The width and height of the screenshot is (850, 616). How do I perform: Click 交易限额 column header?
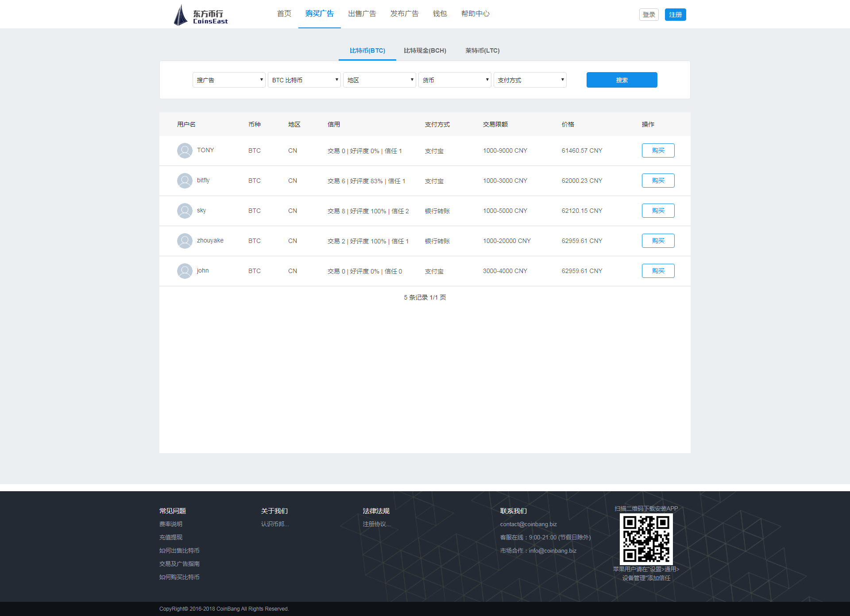point(495,124)
